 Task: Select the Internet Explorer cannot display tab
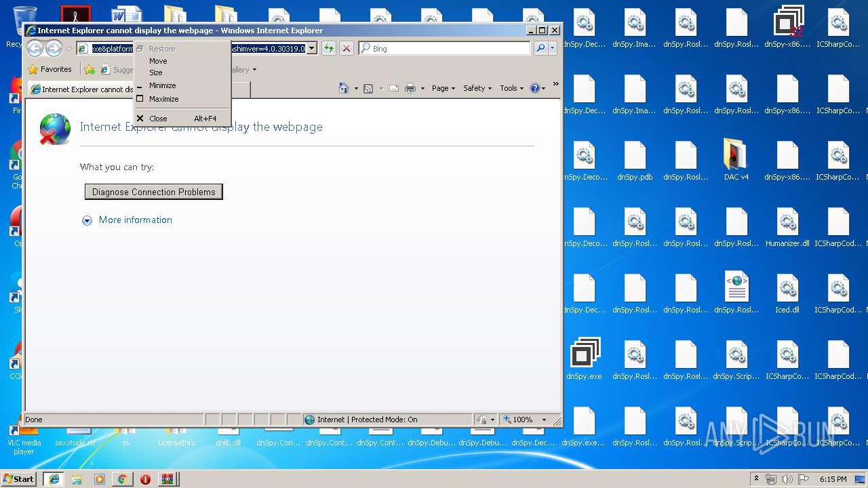81,89
